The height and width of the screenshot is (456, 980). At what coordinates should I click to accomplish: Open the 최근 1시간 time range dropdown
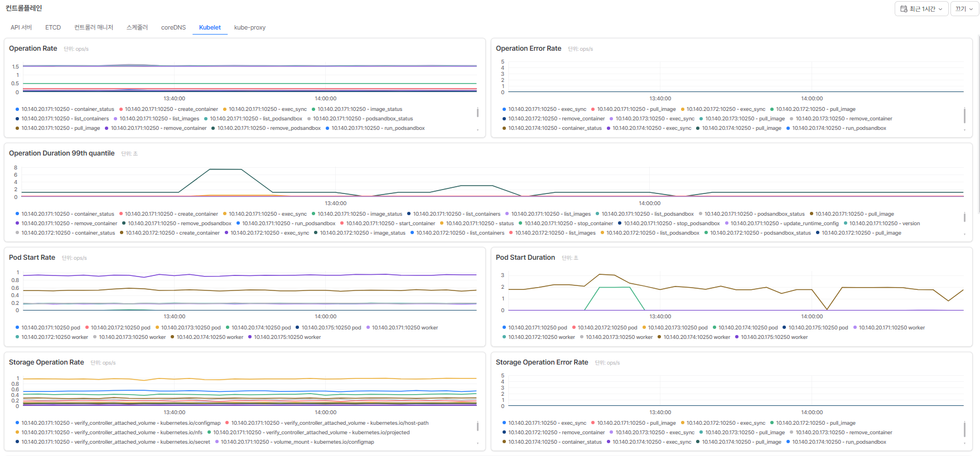[x=921, y=9]
